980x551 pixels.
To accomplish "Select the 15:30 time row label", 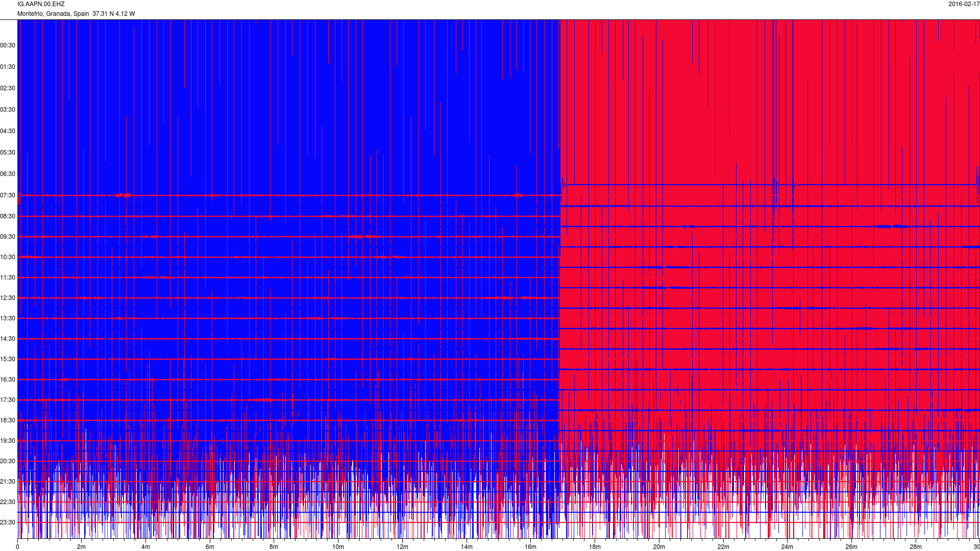I will (8, 359).
